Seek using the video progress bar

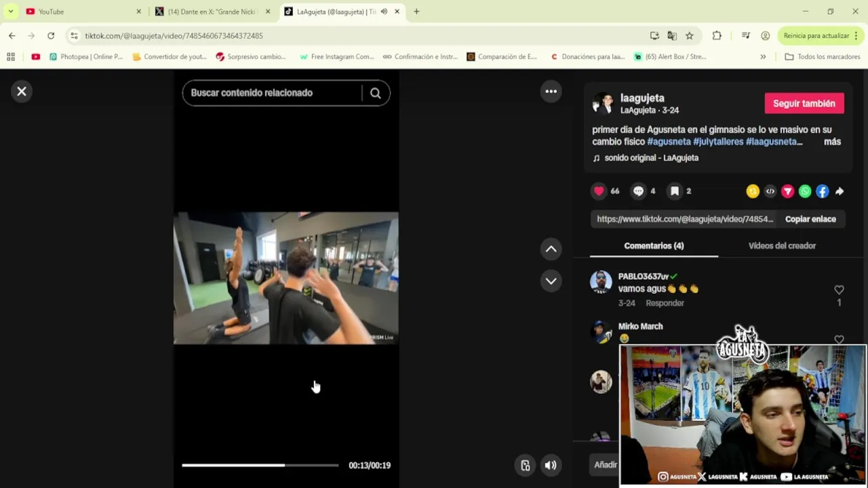coord(260,465)
